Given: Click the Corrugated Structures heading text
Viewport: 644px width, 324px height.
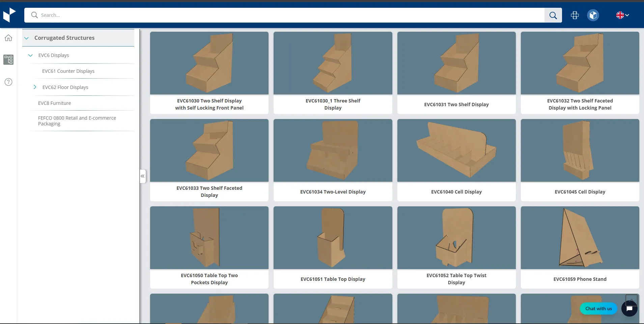Looking at the screenshot, I should pyautogui.click(x=64, y=38).
